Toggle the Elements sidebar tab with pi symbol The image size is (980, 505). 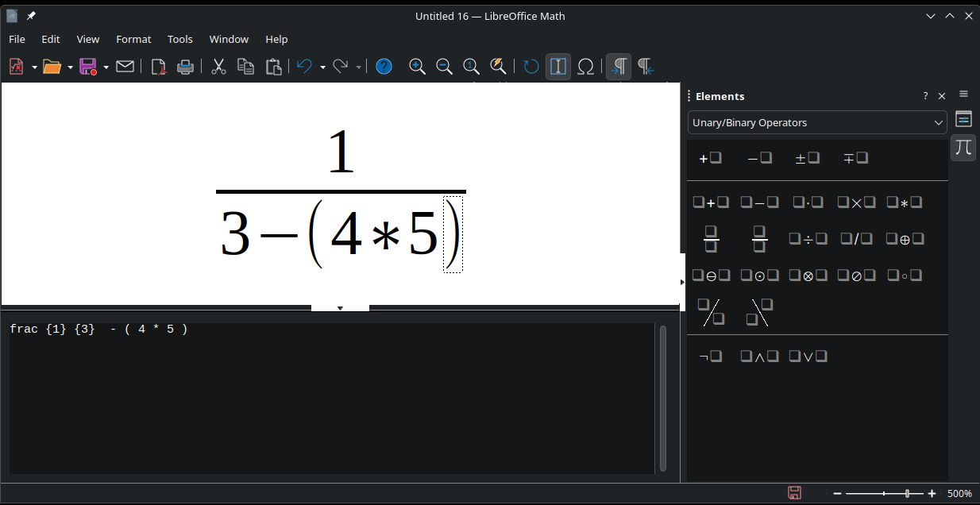tap(963, 147)
